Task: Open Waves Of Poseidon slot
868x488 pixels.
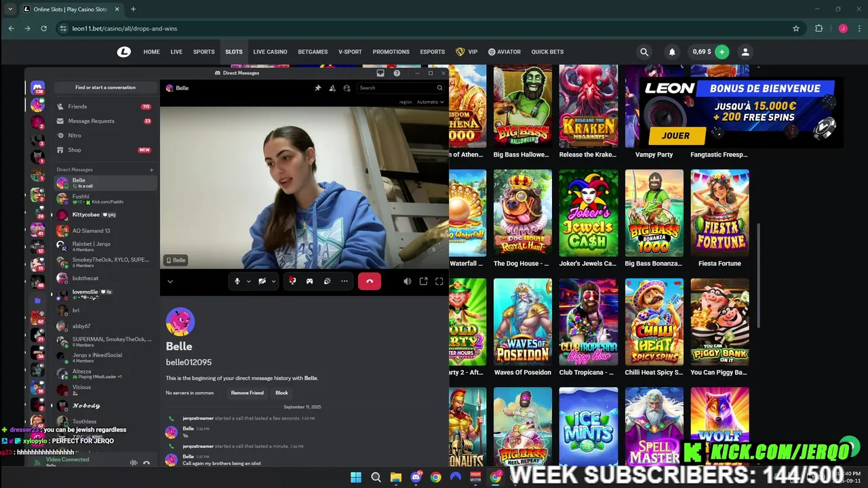Action: (523, 322)
